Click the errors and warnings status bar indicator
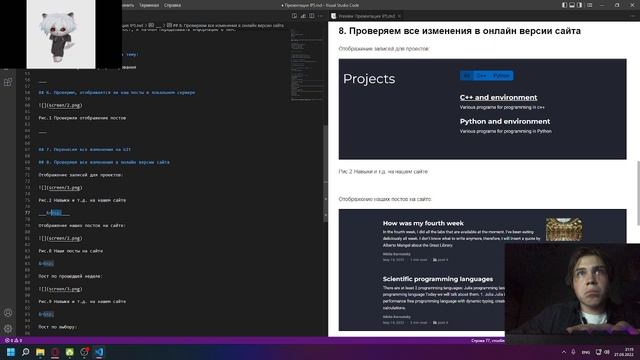Viewport: 640px width, 360px height. (13, 340)
